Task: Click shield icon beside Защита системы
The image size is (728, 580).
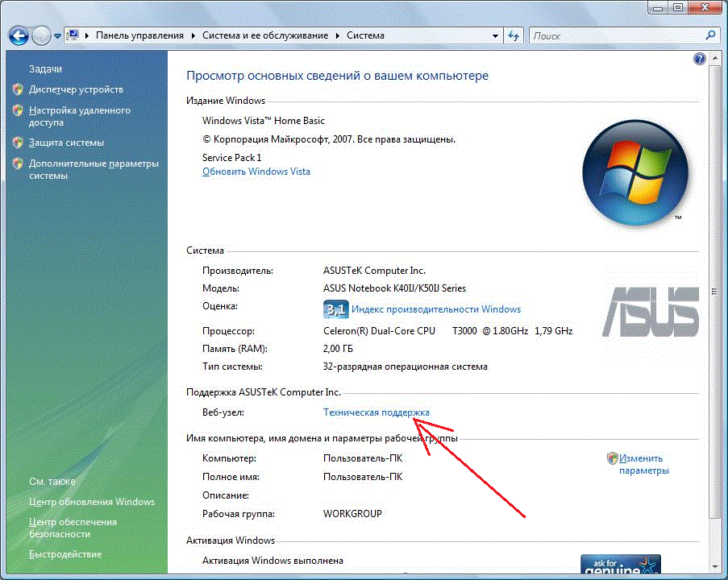Action: pyautogui.click(x=18, y=143)
